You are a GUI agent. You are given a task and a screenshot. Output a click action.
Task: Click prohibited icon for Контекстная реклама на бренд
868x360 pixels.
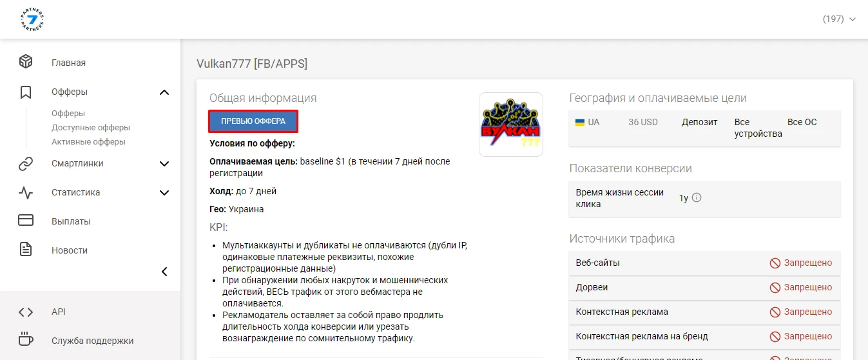click(x=775, y=337)
